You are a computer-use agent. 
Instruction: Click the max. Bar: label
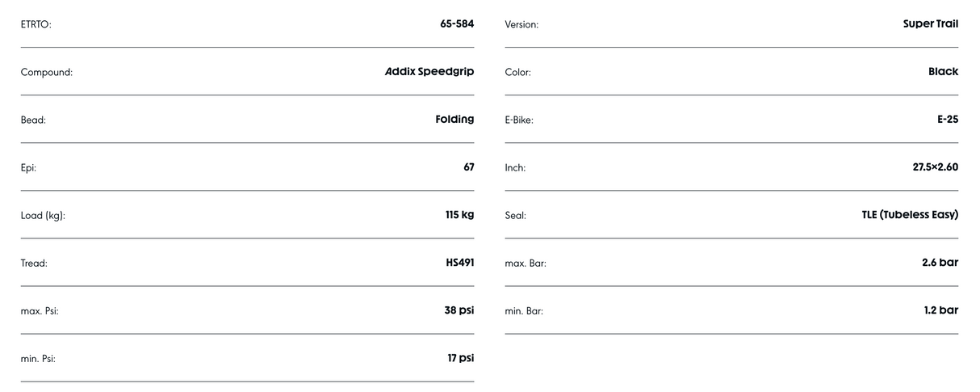point(526,263)
